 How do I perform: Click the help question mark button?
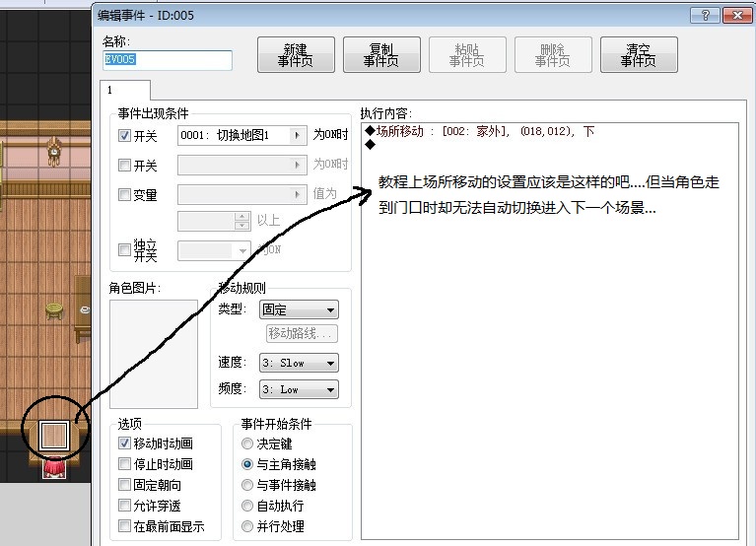[x=705, y=16]
